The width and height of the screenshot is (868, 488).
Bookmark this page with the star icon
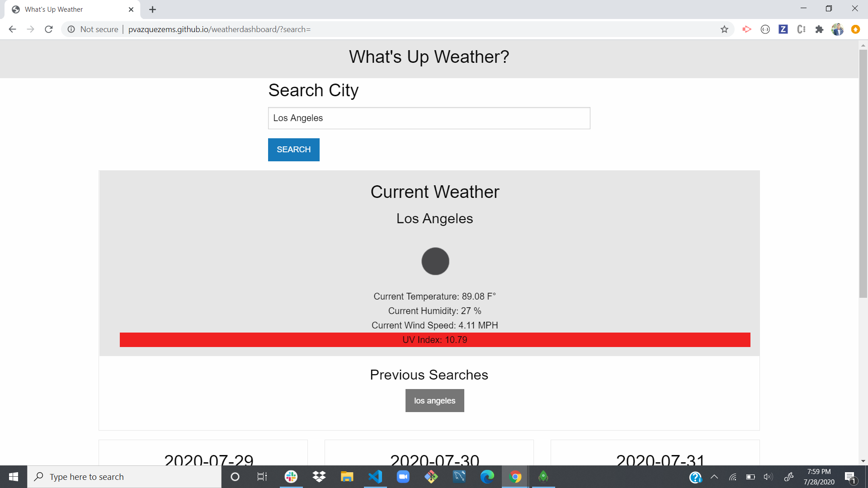coord(724,29)
